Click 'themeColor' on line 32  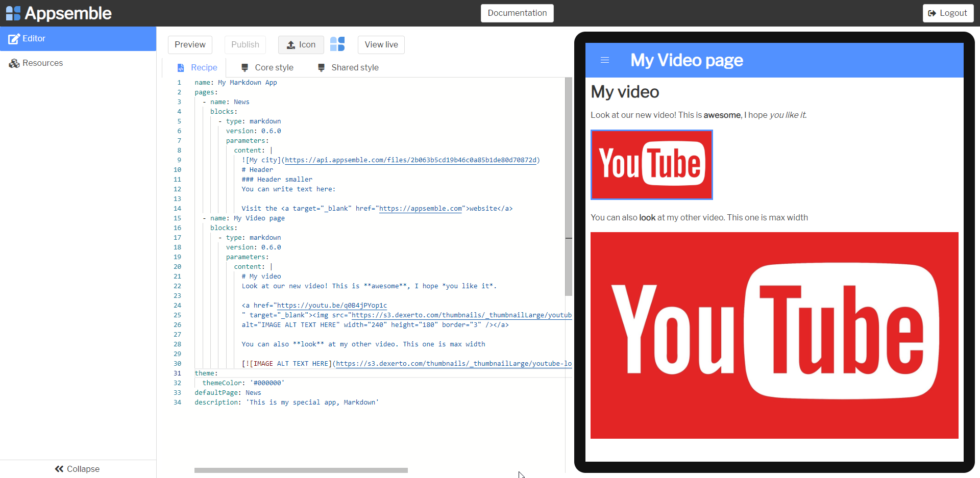click(223, 383)
